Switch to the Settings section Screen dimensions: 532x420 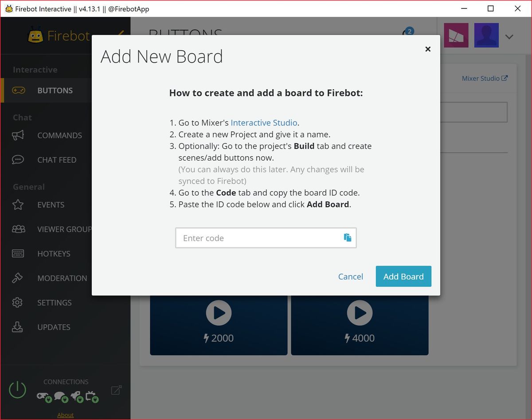pyautogui.click(x=54, y=302)
